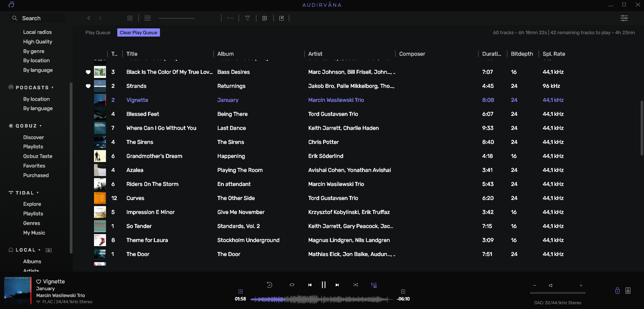Toggle the waveform display icon
The image size is (644, 309).
241,292
